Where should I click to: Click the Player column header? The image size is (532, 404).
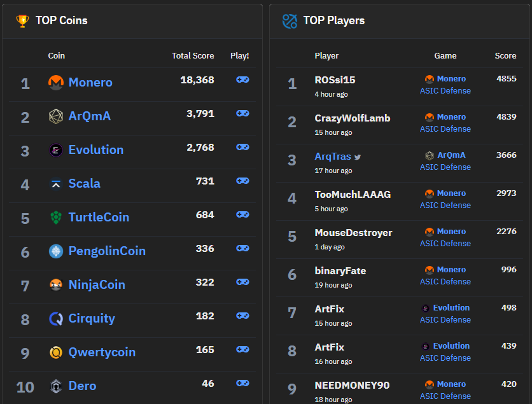tap(326, 55)
